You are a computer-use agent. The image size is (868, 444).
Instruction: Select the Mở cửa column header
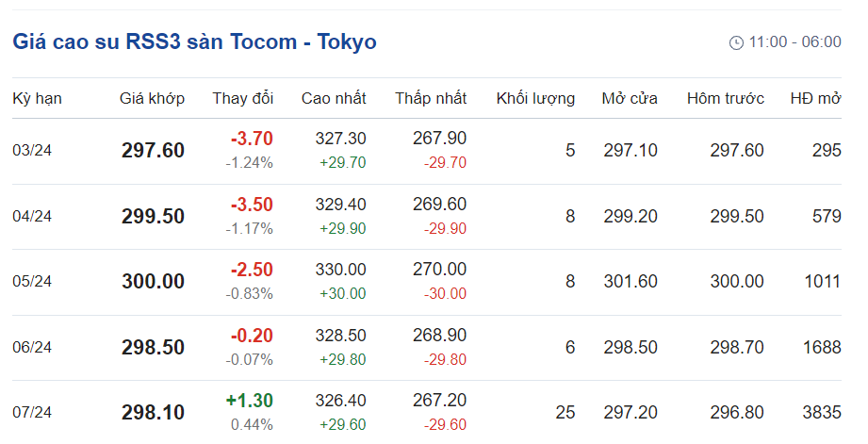[x=630, y=98]
